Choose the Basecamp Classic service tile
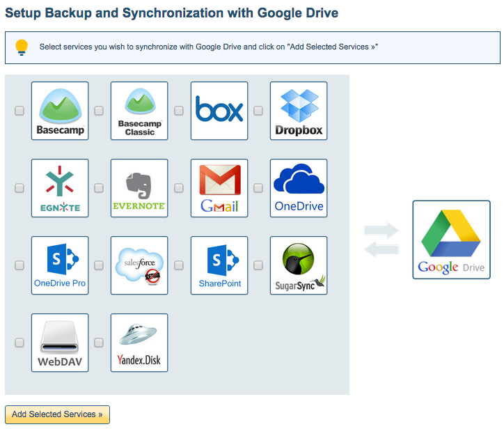This screenshot has width=504, height=429. point(139,111)
